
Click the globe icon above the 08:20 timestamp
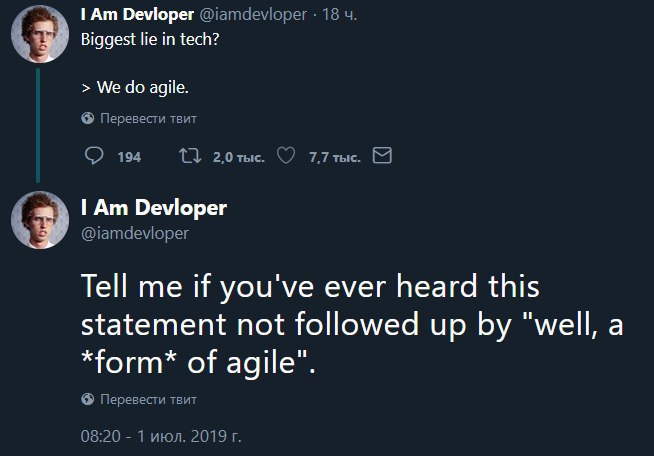(x=88, y=399)
